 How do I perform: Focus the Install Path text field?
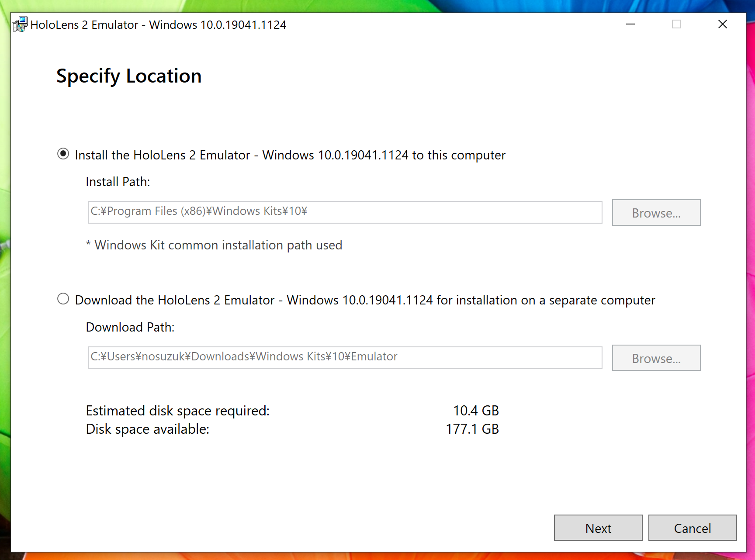345,212
